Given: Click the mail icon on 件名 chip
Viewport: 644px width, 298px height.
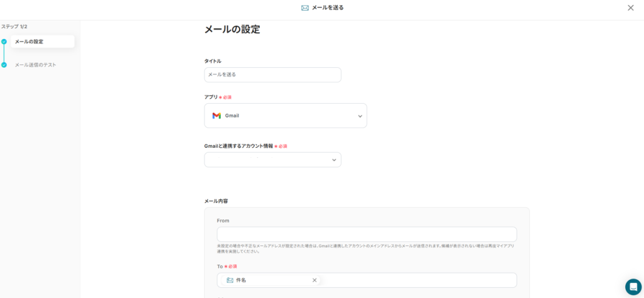Looking at the screenshot, I should pos(230,280).
